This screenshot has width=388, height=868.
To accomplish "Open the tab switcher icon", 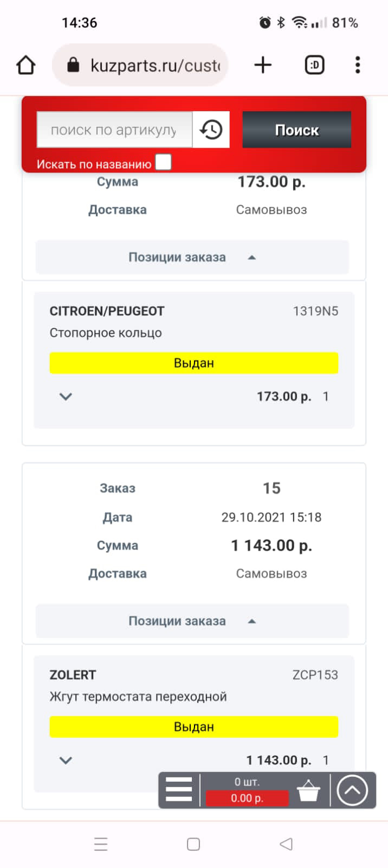I will (314, 65).
